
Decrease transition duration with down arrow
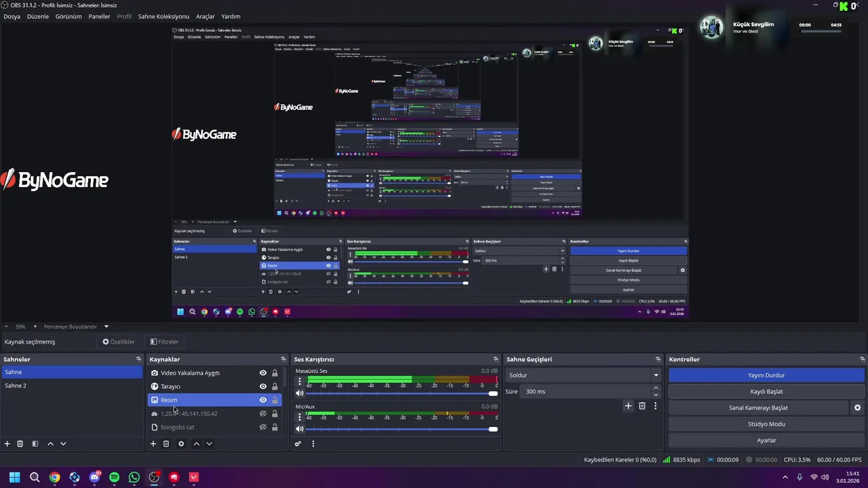click(655, 395)
